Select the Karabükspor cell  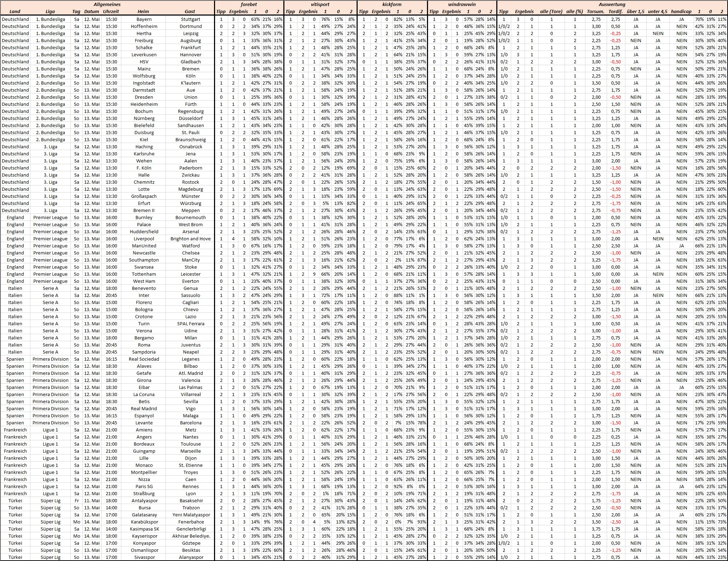coord(144,522)
